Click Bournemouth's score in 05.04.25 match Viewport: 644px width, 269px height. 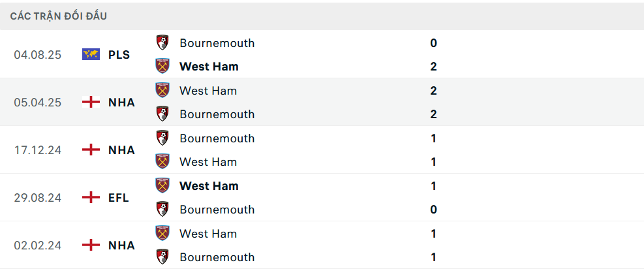[433, 114]
